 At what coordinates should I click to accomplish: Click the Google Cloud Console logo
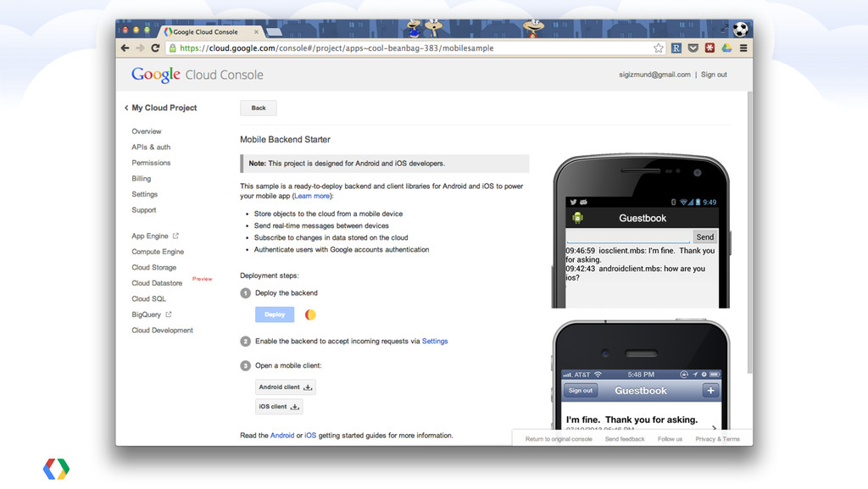(x=197, y=75)
